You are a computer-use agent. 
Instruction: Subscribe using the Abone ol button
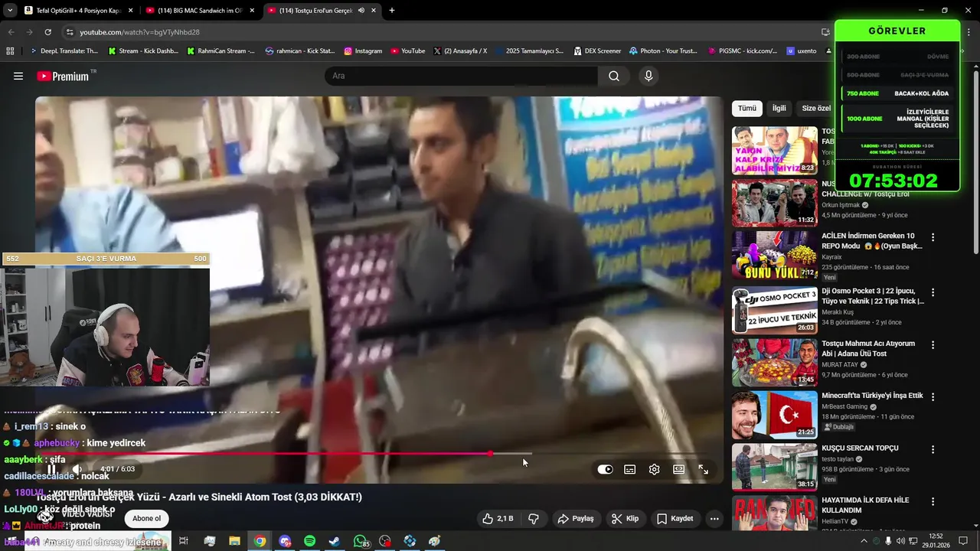(146, 518)
